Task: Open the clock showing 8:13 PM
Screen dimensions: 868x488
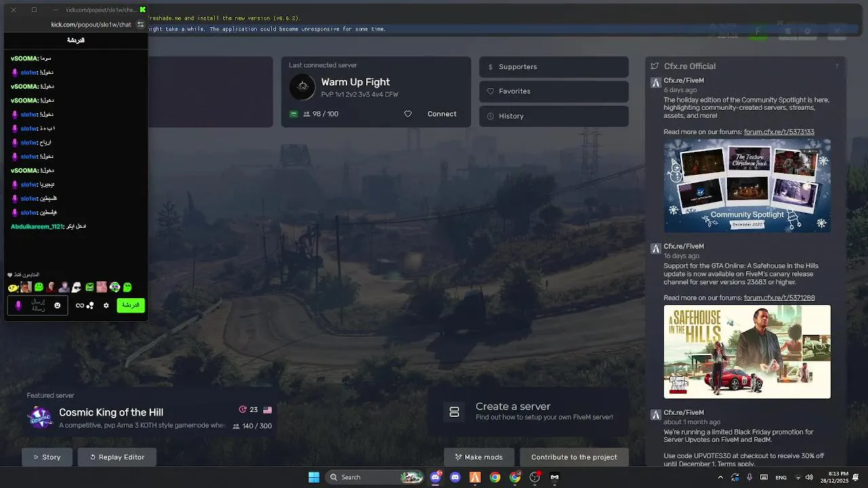Action: [x=833, y=477]
